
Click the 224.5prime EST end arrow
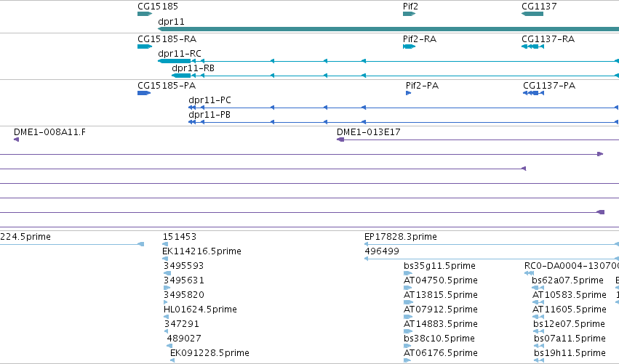point(140,244)
